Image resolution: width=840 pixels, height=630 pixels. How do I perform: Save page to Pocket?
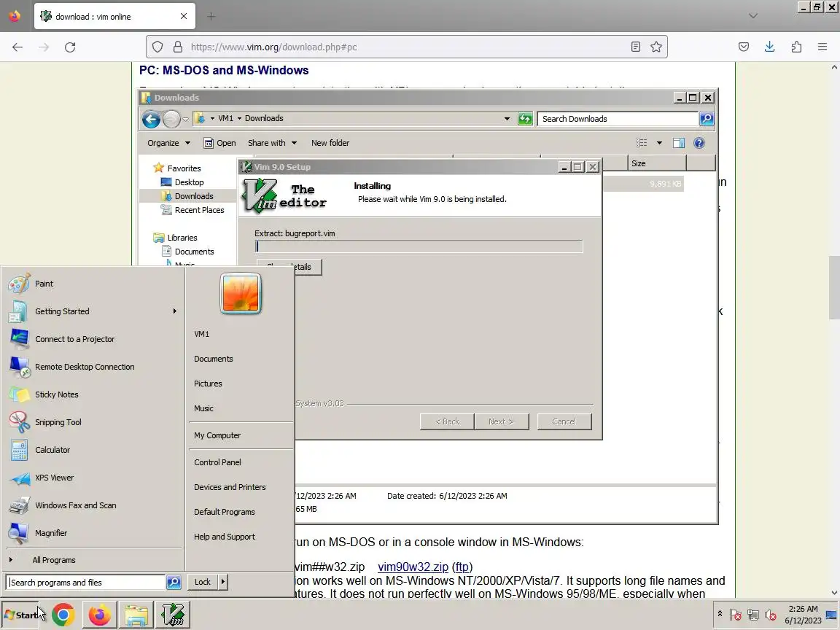tap(744, 47)
